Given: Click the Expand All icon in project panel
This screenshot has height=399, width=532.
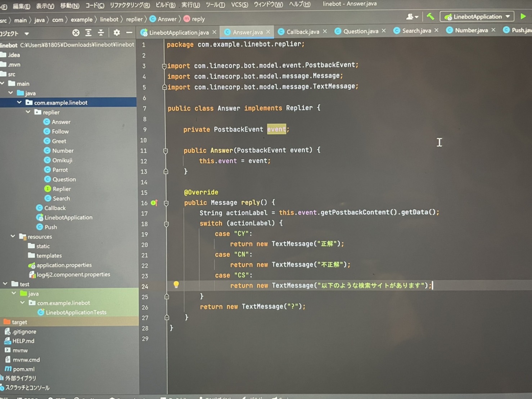Looking at the screenshot, I should pyautogui.click(x=88, y=33).
